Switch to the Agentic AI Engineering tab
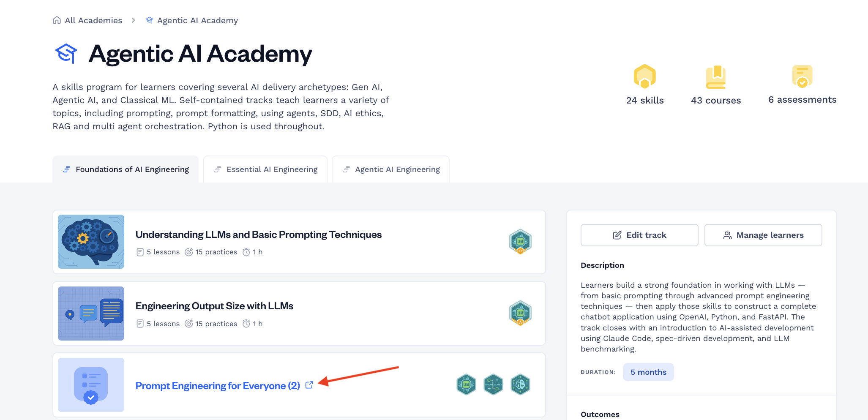Screen dimensions: 868x420 pos(391,169)
